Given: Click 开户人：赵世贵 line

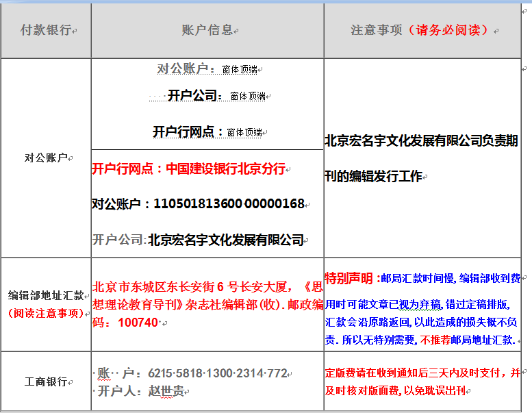Looking at the screenshot, I should pyautogui.click(x=141, y=391).
